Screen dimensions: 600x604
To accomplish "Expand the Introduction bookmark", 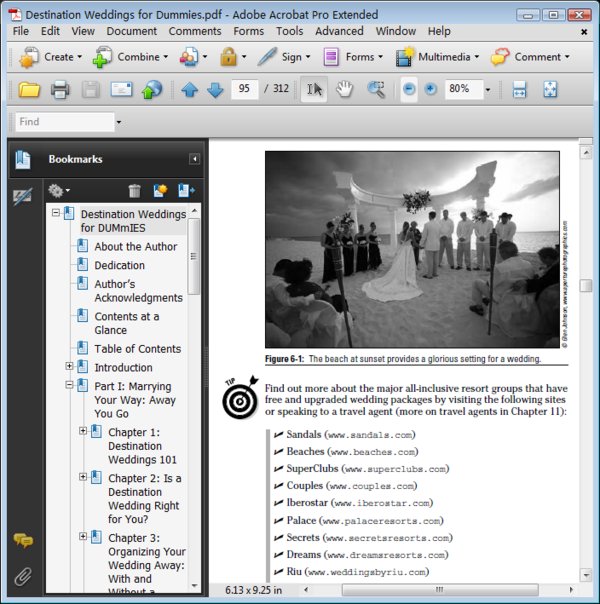I will (69, 366).
